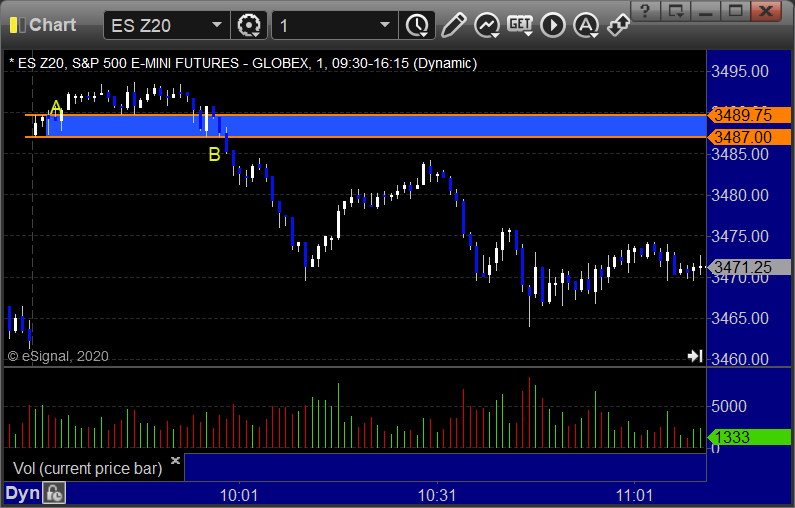Viewport: 795px width, 508px height.
Task: Click the GET tools icon
Action: [520, 25]
